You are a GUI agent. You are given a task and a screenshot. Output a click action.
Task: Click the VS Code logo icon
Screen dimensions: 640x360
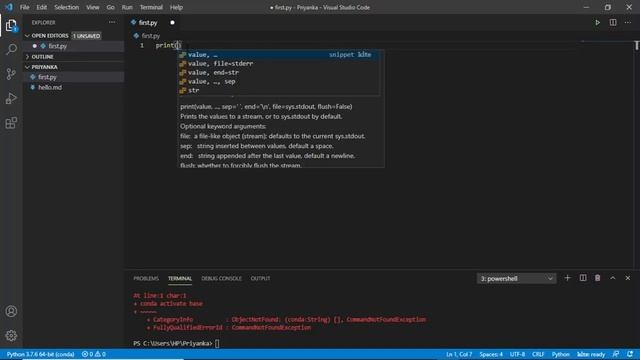click(9, 7)
